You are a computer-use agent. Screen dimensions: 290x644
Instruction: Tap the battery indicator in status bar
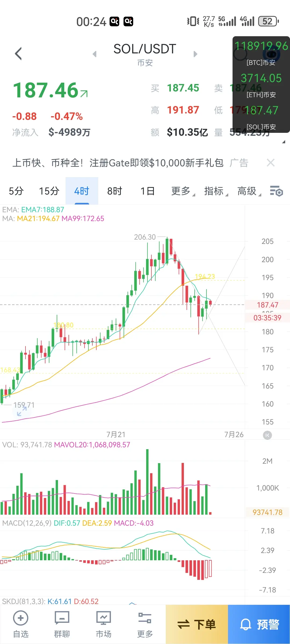(x=269, y=21)
